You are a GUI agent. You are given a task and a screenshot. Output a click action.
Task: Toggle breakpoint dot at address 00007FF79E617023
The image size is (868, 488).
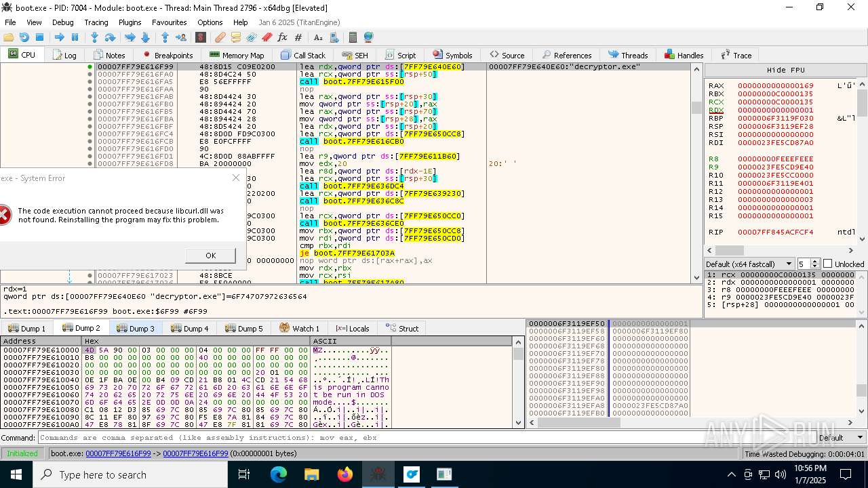(x=90, y=275)
